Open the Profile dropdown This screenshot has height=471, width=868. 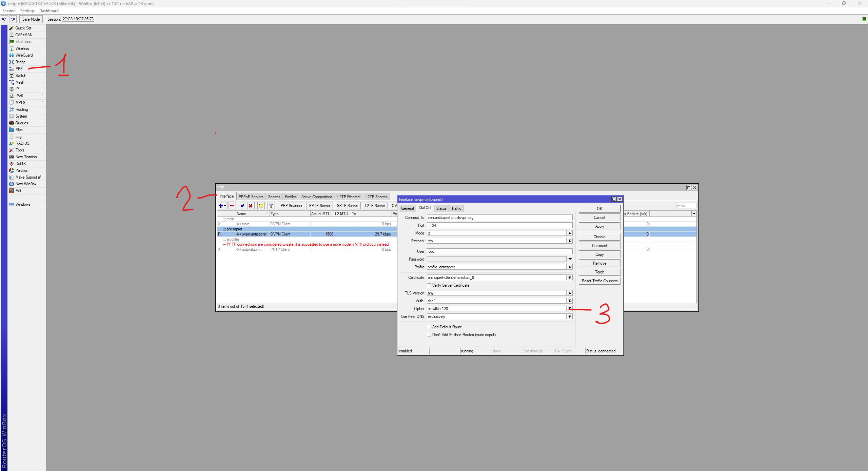coord(570,267)
